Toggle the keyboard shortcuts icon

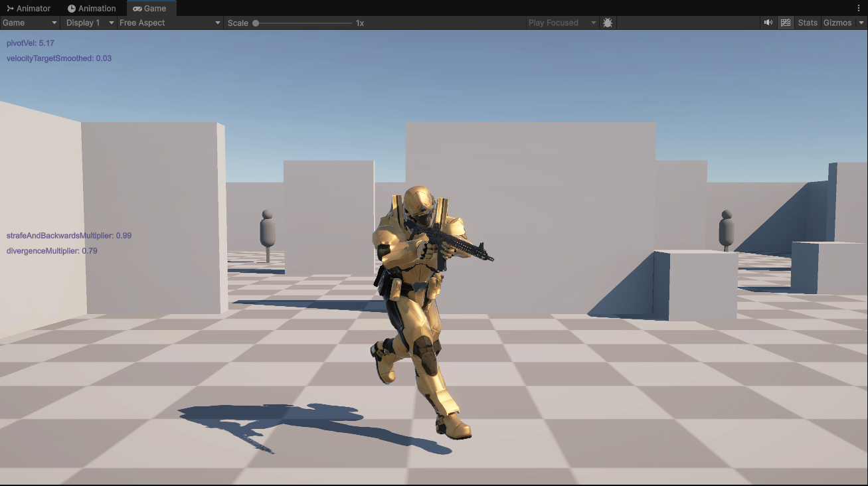point(786,23)
